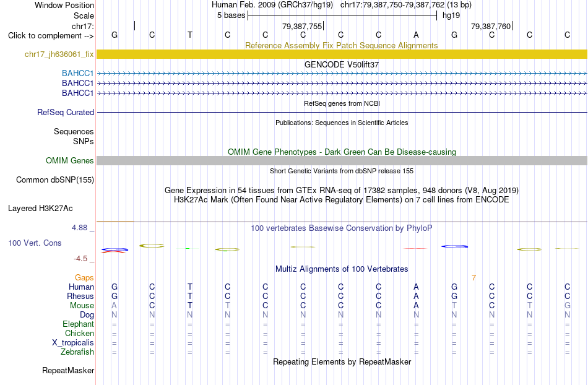Click the chr17: ruler label
This screenshot has height=385, width=588.
82,26
